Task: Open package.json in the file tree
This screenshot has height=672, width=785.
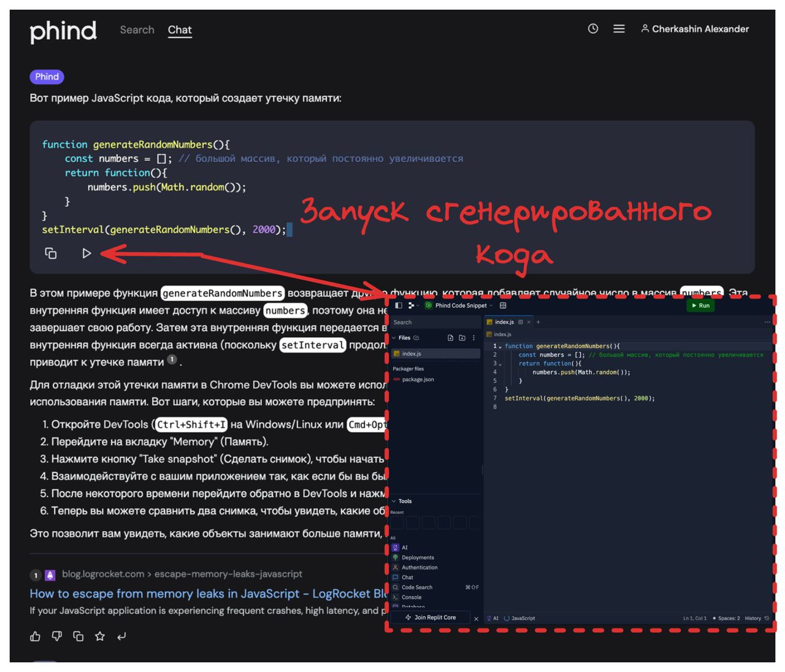Action: click(418, 380)
